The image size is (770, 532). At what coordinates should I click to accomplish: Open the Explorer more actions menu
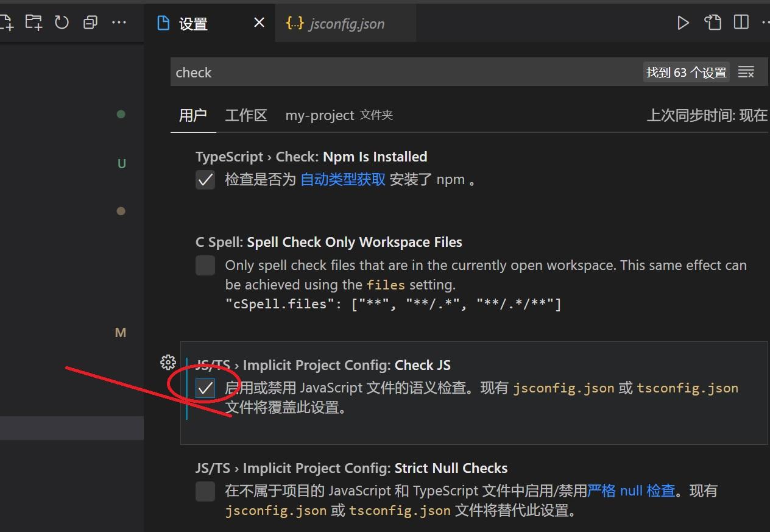click(x=119, y=22)
